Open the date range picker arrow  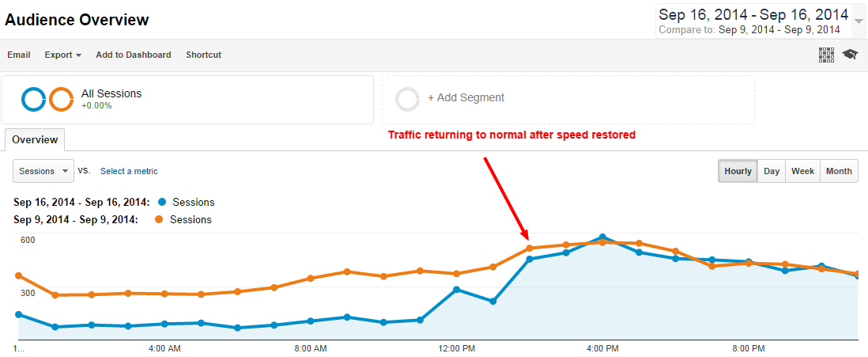[x=859, y=21]
